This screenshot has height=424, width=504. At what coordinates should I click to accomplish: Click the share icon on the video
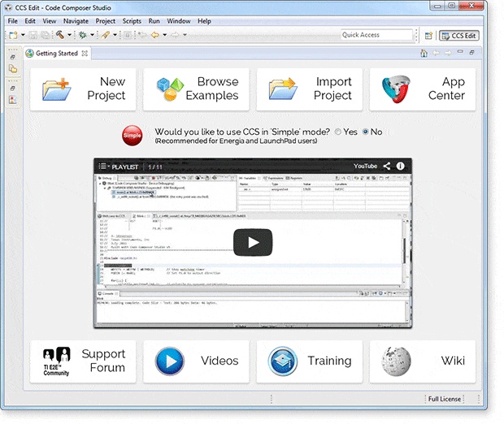click(386, 166)
